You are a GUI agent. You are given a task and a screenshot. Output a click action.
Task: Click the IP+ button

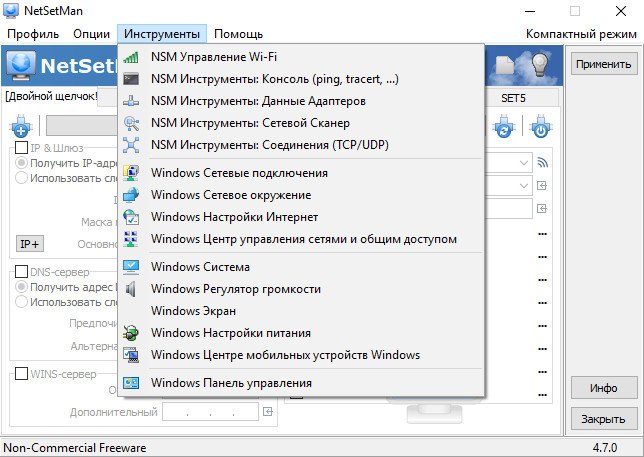tap(30, 244)
